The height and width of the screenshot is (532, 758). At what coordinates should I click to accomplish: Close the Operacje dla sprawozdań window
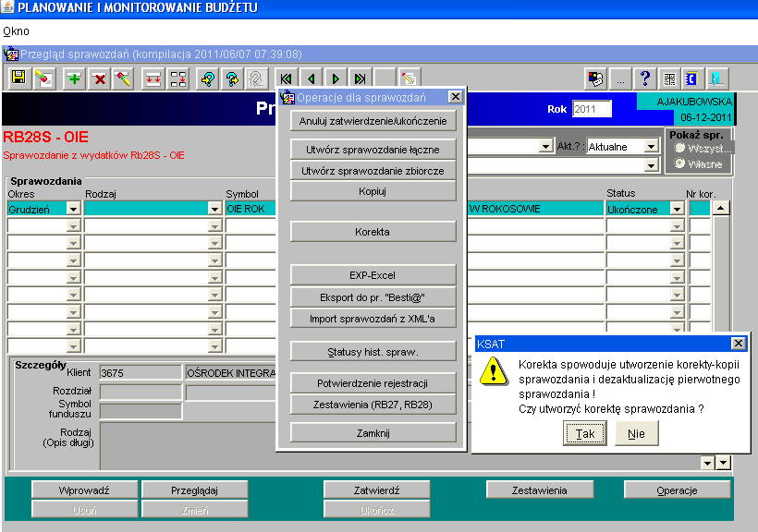pos(455,97)
